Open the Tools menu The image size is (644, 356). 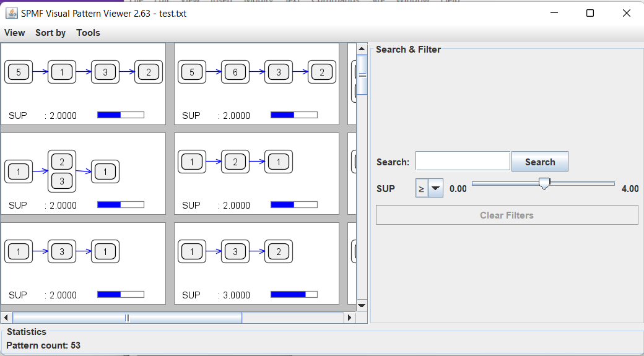(x=88, y=33)
